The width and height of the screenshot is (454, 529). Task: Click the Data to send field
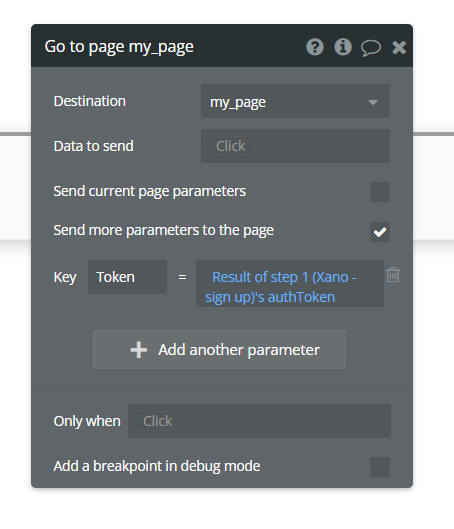point(295,146)
